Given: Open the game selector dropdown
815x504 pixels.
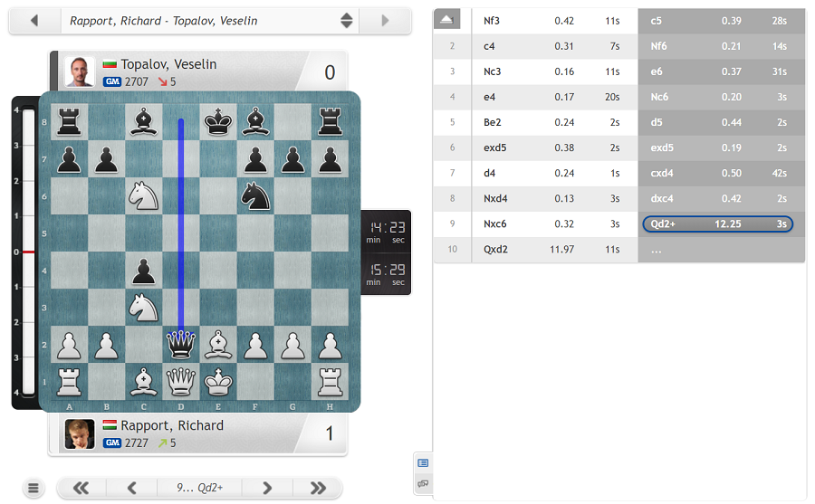Looking at the screenshot, I should [x=346, y=20].
